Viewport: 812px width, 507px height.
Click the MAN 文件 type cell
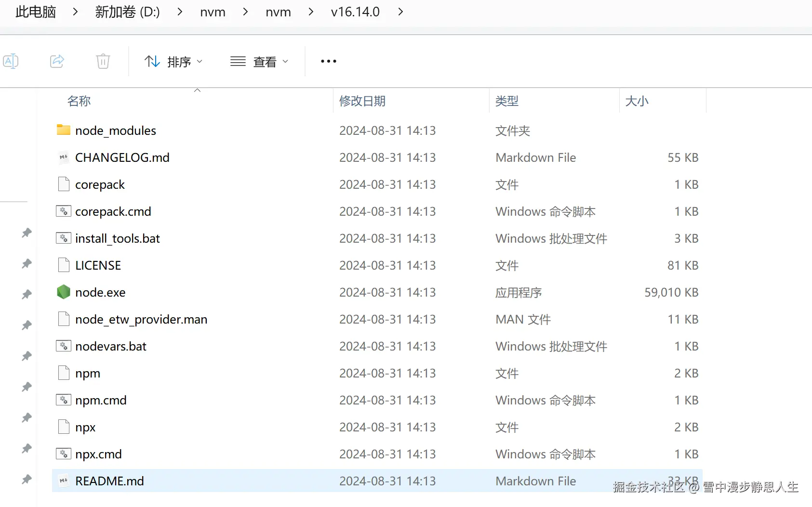coord(523,319)
